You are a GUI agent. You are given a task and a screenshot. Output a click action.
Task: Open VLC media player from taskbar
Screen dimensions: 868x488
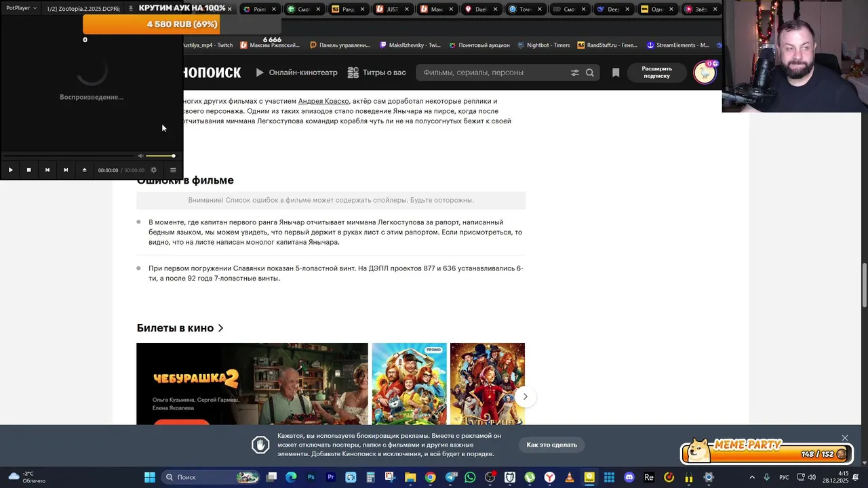tap(570, 477)
